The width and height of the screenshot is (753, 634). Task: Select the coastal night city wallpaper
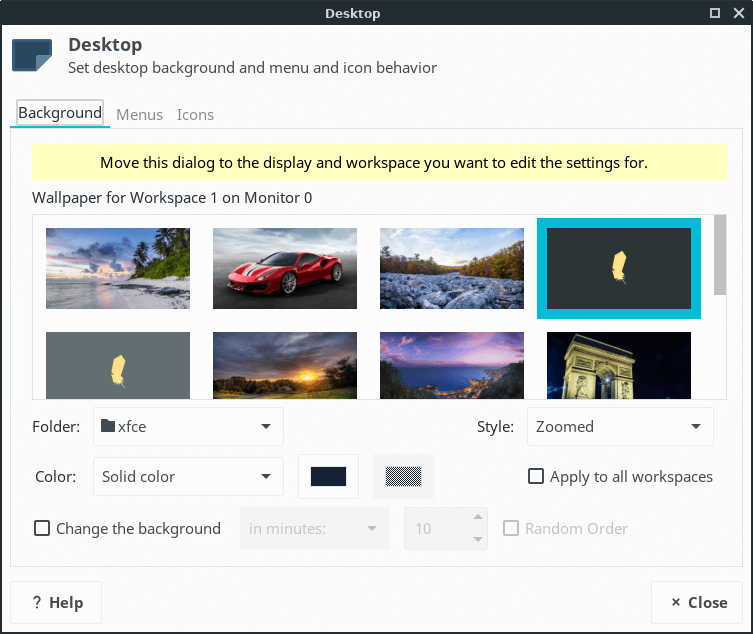click(x=452, y=366)
